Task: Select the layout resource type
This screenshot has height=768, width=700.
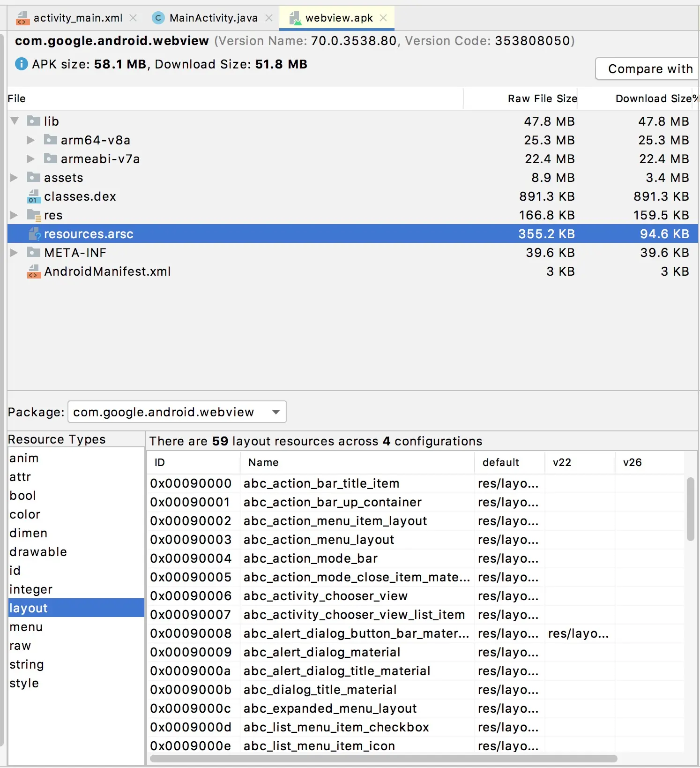Action: click(76, 608)
